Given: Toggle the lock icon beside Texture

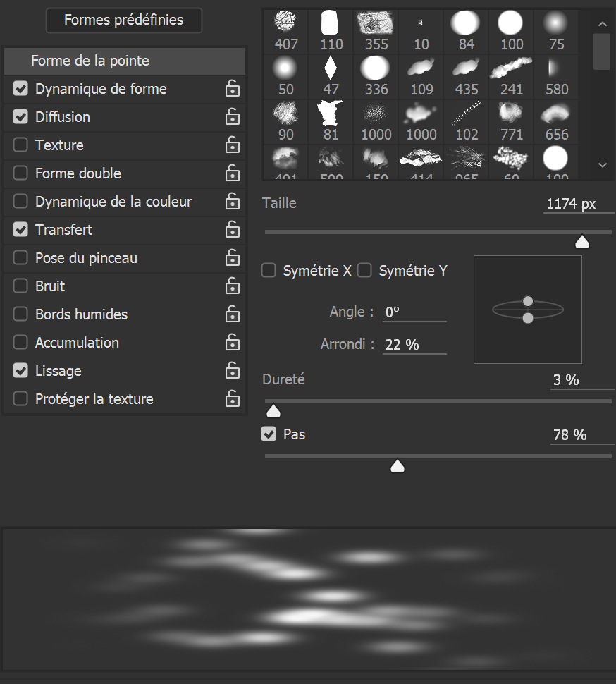Looking at the screenshot, I should point(232,145).
